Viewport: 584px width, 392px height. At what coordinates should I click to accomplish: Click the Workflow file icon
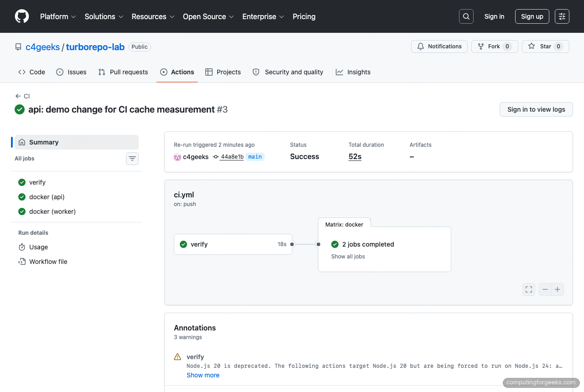tap(22, 262)
